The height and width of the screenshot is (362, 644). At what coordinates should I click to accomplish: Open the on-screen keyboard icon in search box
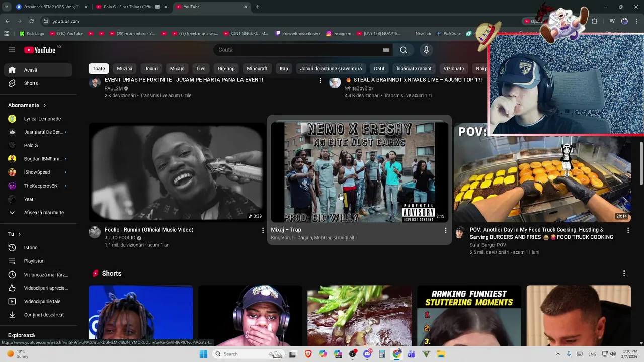point(386,50)
